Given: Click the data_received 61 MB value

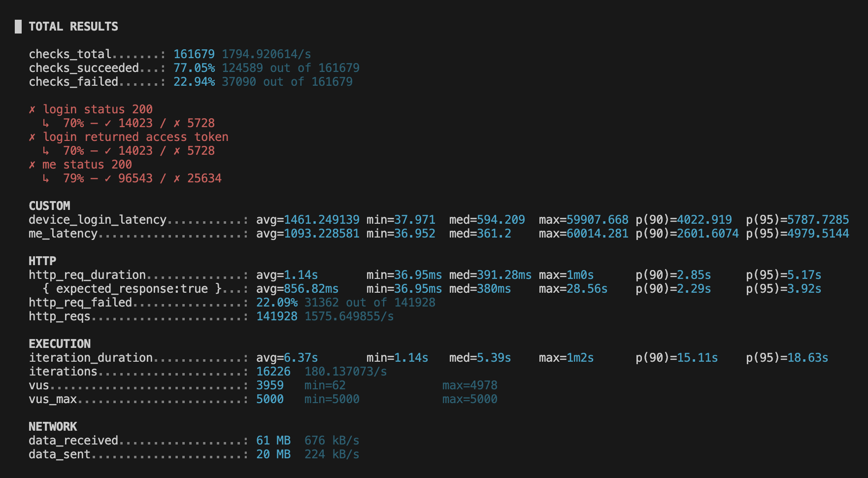Looking at the screenshot, I should point(273,441).
